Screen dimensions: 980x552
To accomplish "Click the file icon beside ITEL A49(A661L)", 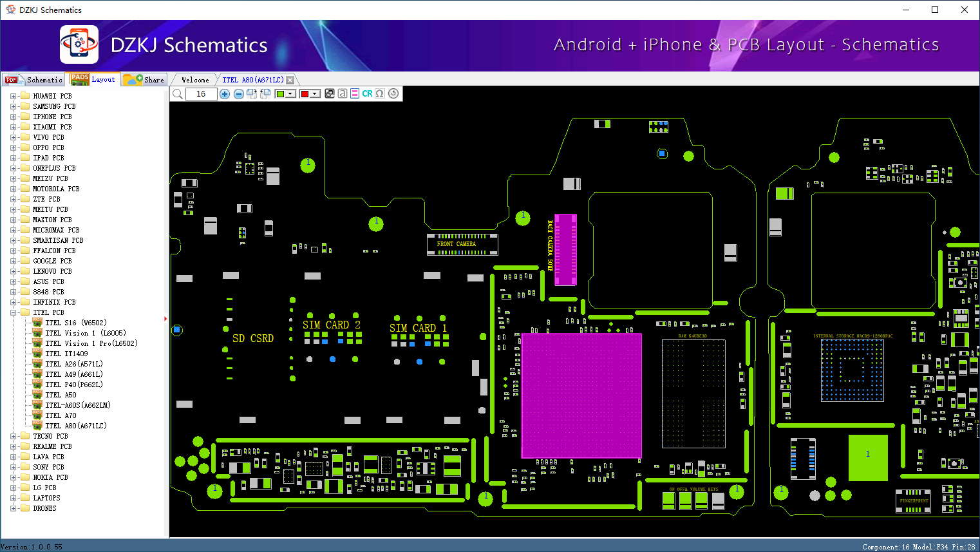I will pyautogui.click(x=37, y=374).
